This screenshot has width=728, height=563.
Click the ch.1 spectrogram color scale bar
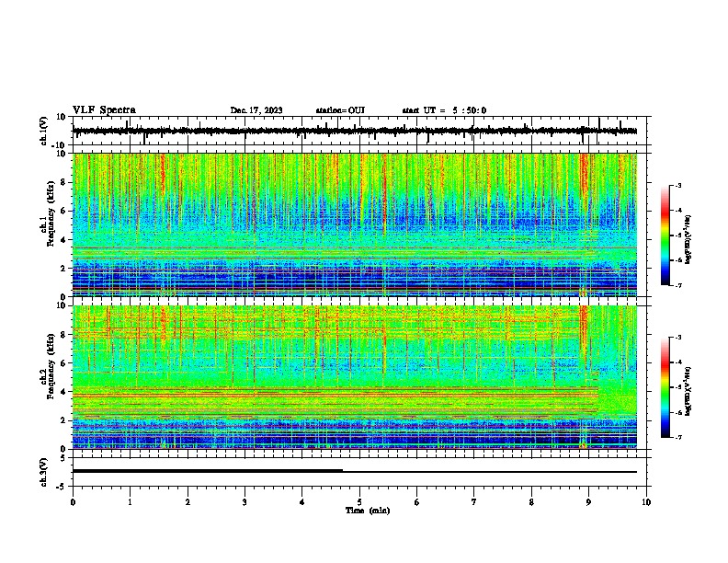coord(665,236)
